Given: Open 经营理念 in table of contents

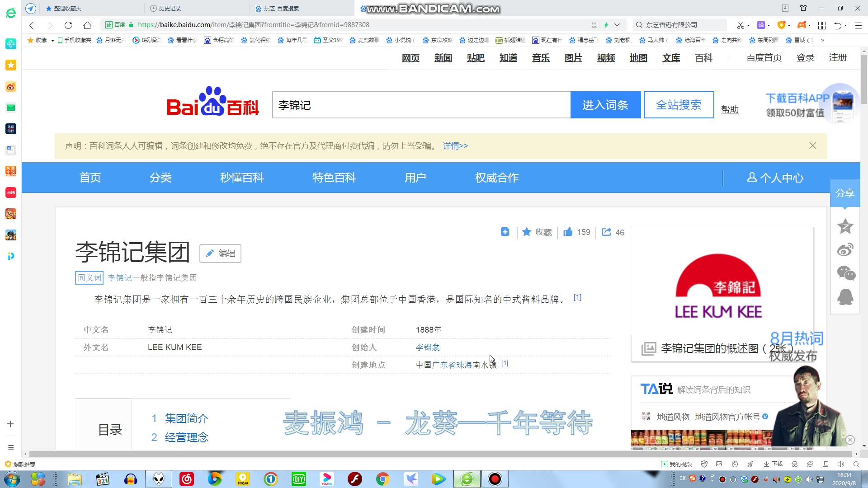Looking at the screenshot, I should click(186, 437).
